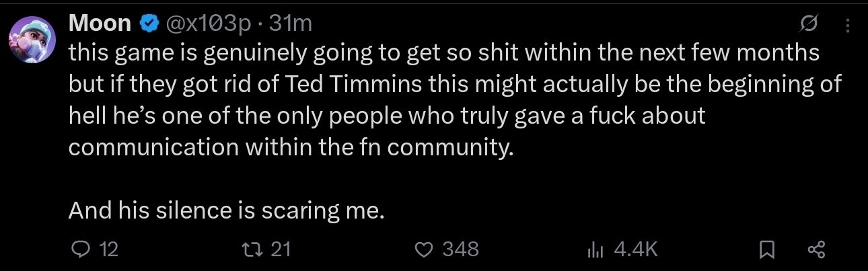868x271 pixels.
Task: Open the share post menu
Action: [x=816, y=249]
